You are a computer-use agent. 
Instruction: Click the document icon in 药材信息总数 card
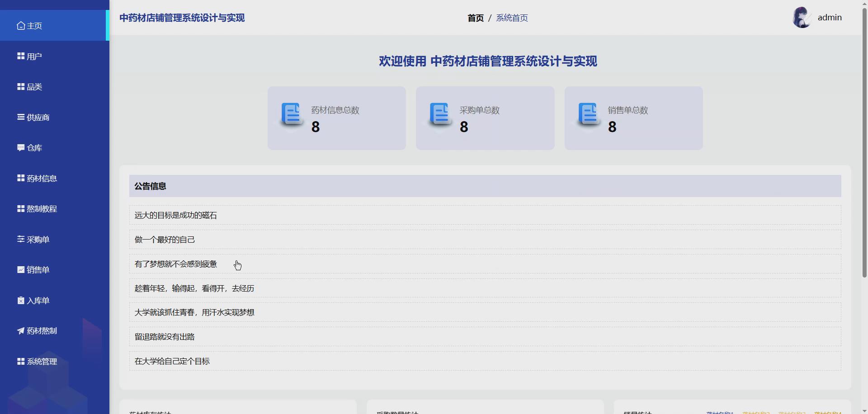pyautogui.click(x=292, y=114)
